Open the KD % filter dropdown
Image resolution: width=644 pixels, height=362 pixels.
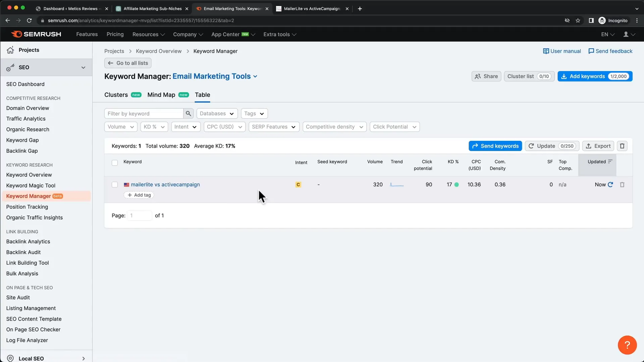[x=154, y=127]
